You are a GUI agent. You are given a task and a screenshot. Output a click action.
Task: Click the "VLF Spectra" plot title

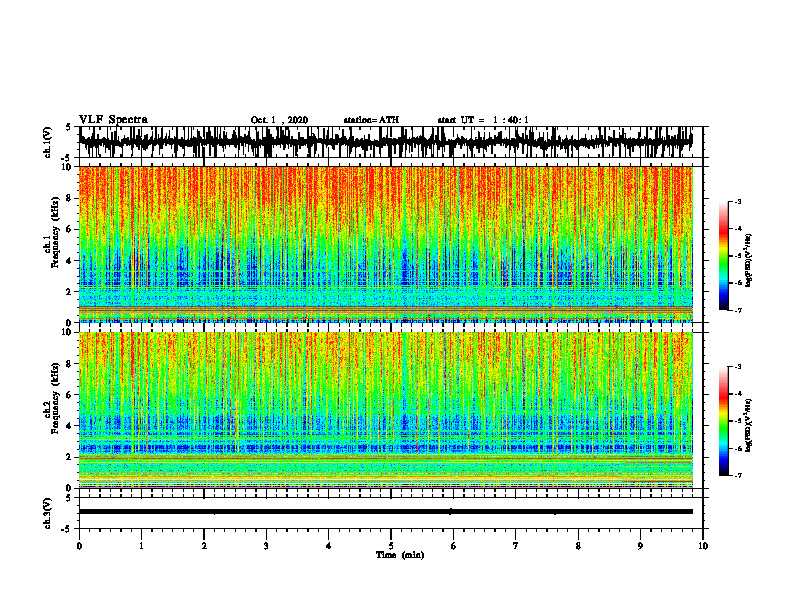pos(113,120)
